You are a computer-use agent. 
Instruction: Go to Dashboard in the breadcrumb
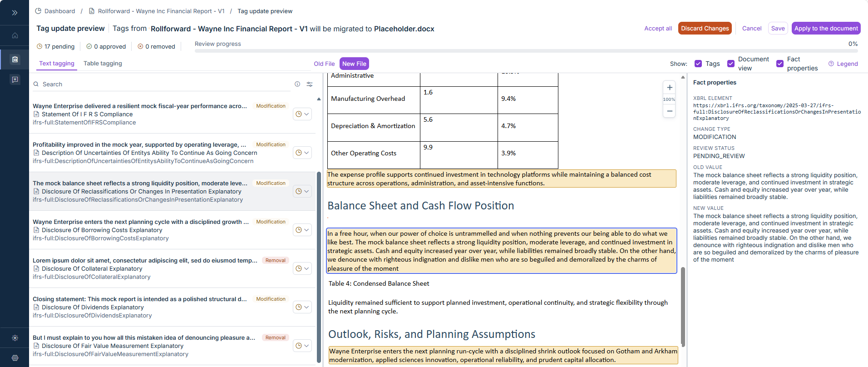tap(55, 11)
